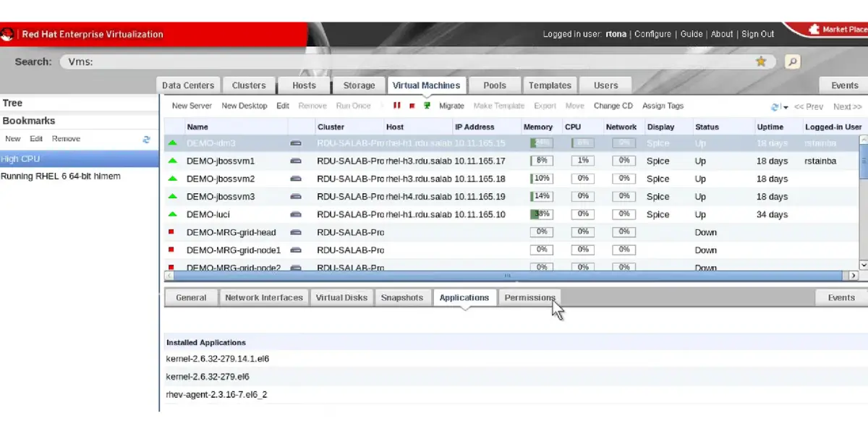Viewport: 868px width, 434px height.
Task: Click New Server button
Action: pyautogui.click(x=192, y=106)
